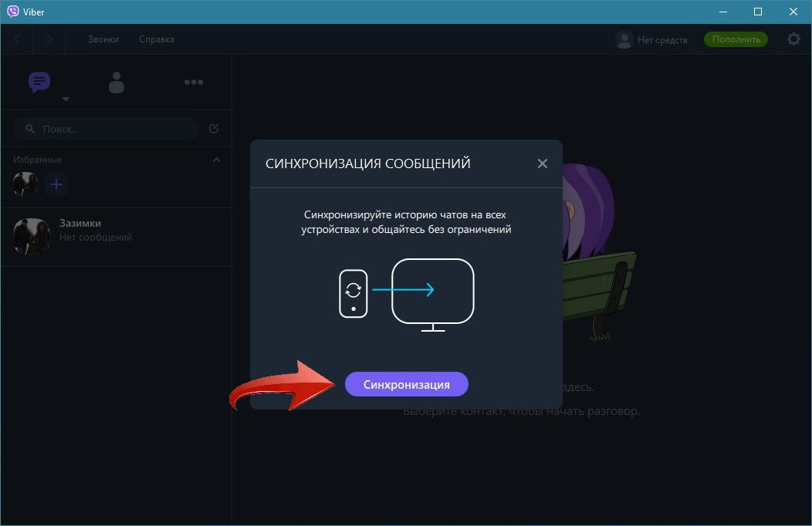This screenshot has width=812, height=526.
Task: Open the chats tab icon
Action: point(39,82)
